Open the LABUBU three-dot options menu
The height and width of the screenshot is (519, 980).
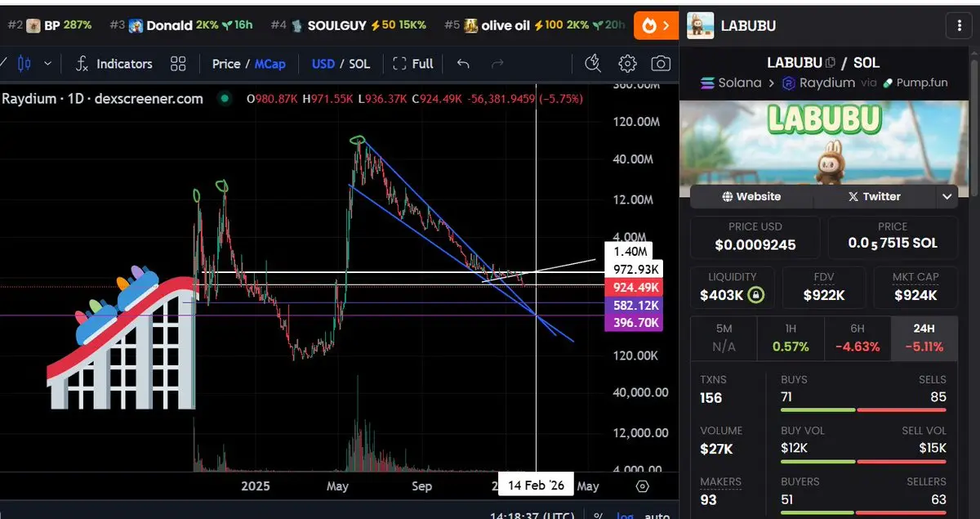click(959, 25)
